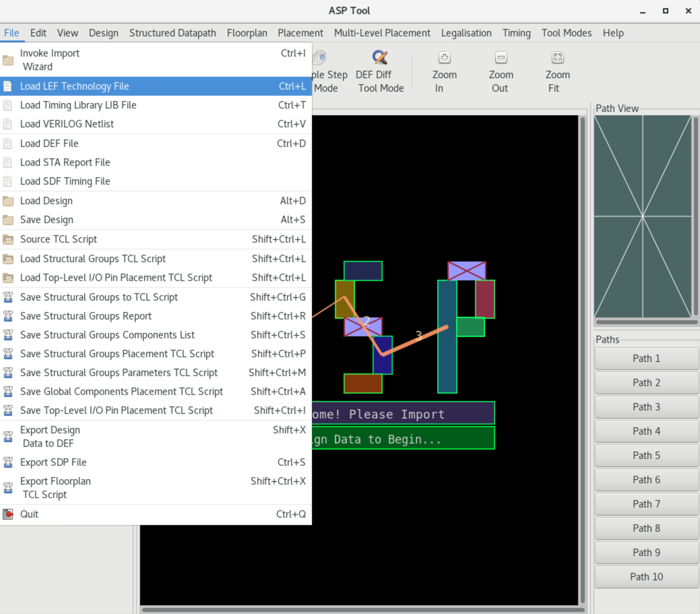Click the document icon beside Load STA Report File
This screenshot has height=614, width=700.
(7, 162)
